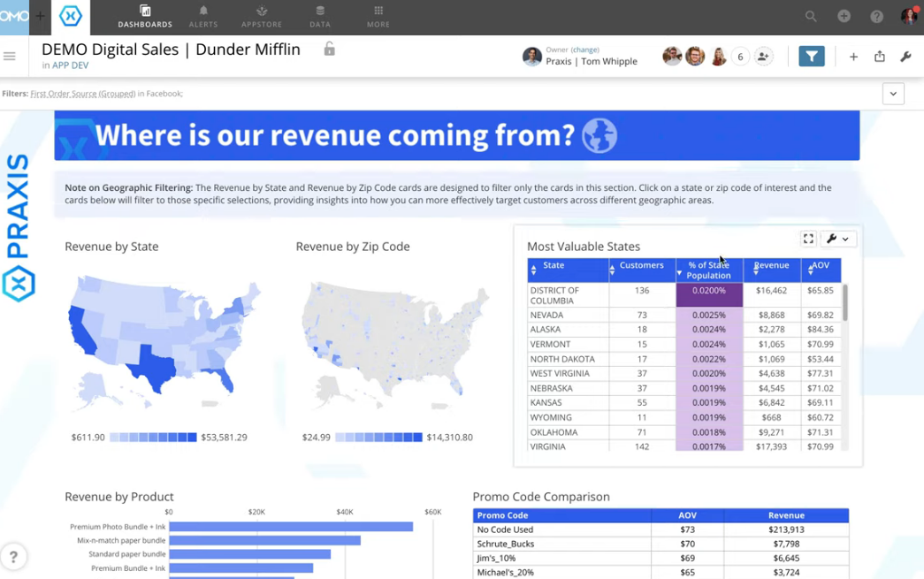Sort by AOV column in states table

tap(821, 270)
